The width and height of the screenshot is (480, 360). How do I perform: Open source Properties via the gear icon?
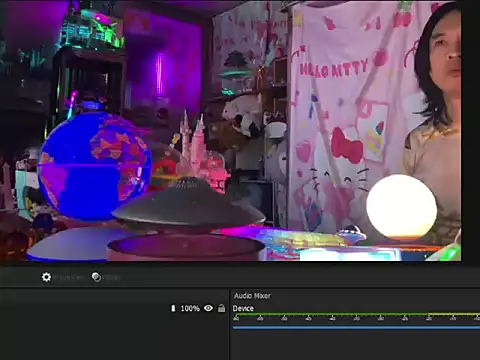pos(46,277)
